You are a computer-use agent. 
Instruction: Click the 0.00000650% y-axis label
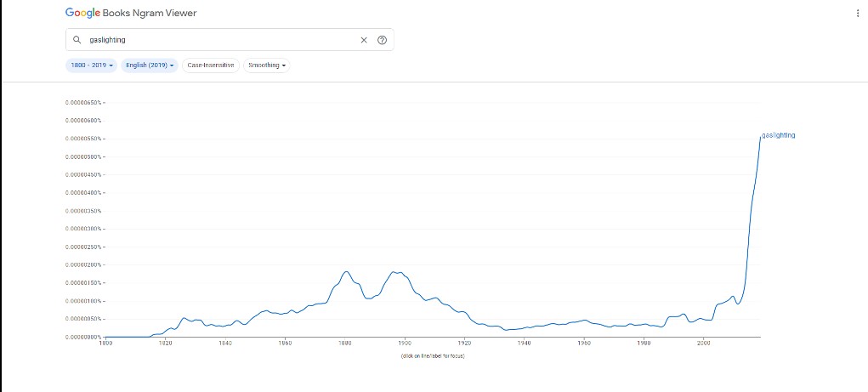[83, 102]
